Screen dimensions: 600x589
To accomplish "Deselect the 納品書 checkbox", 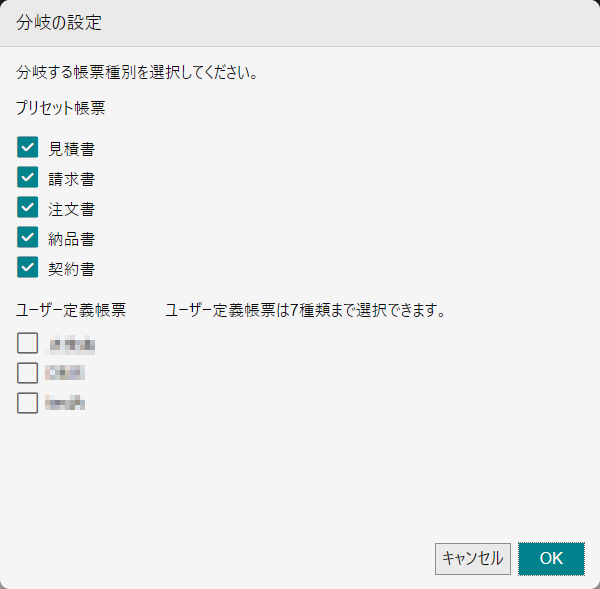I will point(28,237).
